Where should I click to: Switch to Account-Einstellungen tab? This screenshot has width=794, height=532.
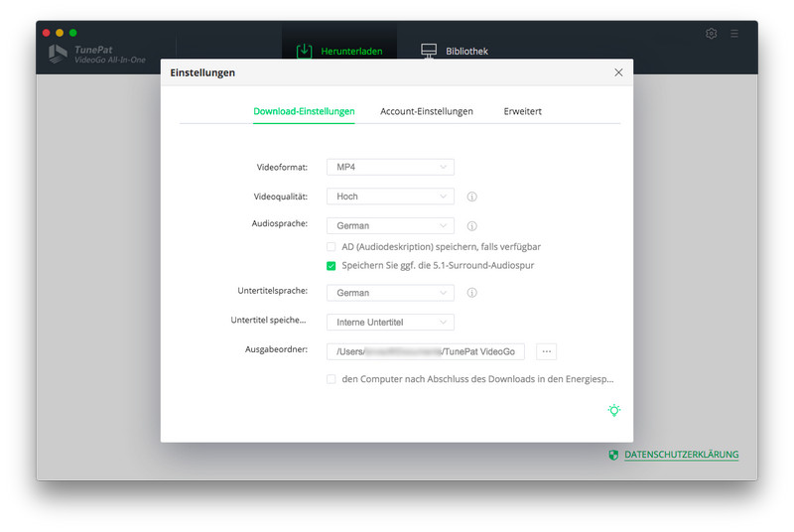(x=427, y=111)
